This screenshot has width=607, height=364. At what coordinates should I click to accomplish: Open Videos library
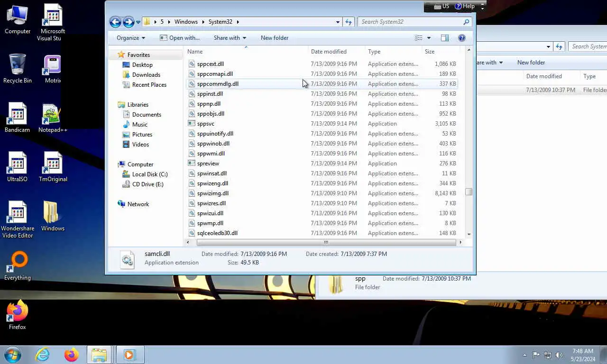click(x=140, y=145)
